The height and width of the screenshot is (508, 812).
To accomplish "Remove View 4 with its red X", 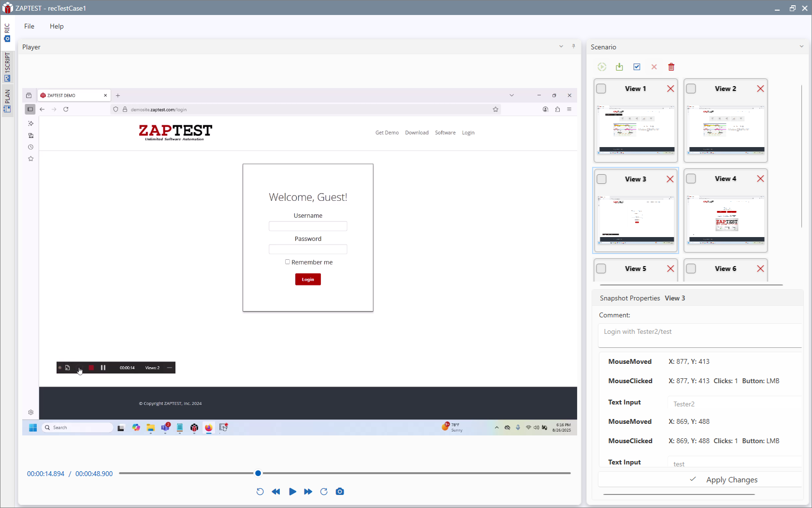I will pyautogui.click(x=760, y=179).
